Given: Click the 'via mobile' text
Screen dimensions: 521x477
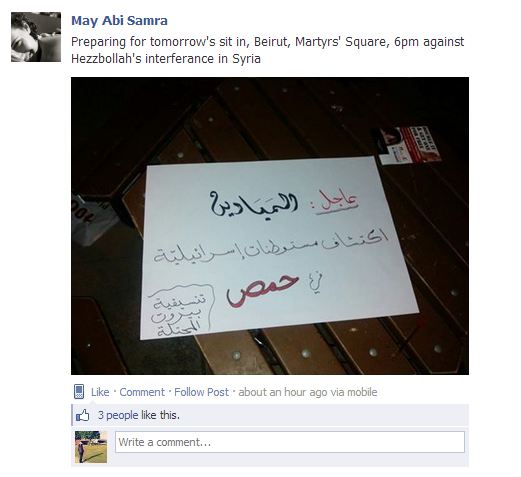Looking at the screenshot, I should tap(354, 392).
